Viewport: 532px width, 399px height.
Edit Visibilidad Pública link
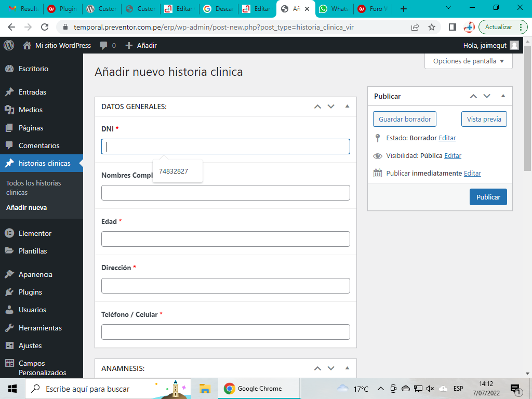click(453, 156)
